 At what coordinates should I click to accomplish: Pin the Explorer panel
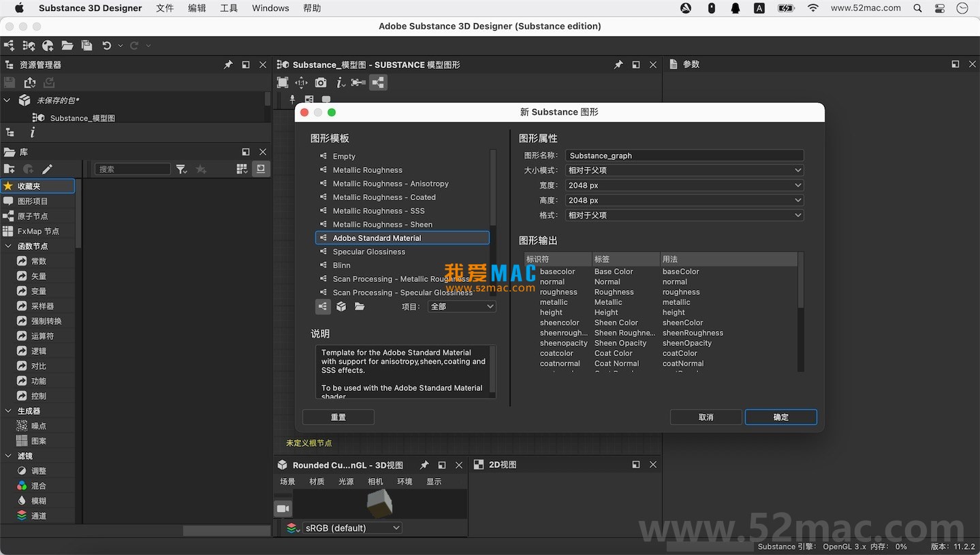[228, 65]
